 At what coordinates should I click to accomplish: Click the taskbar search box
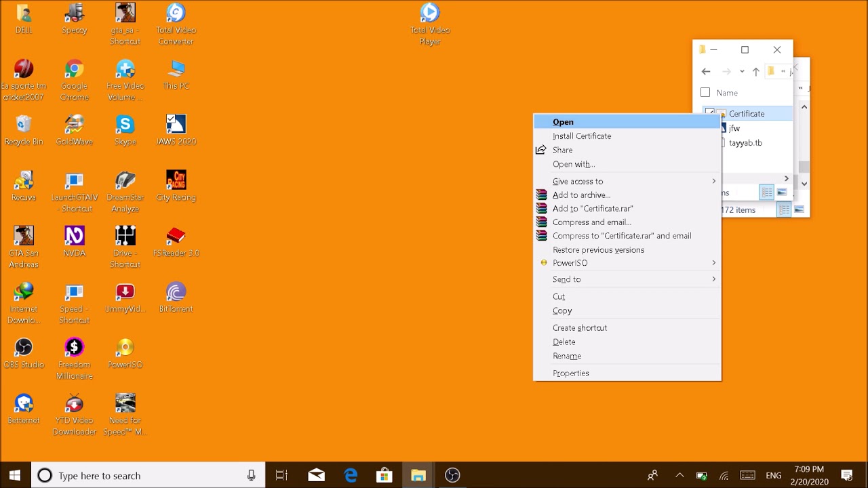point(149,476)
